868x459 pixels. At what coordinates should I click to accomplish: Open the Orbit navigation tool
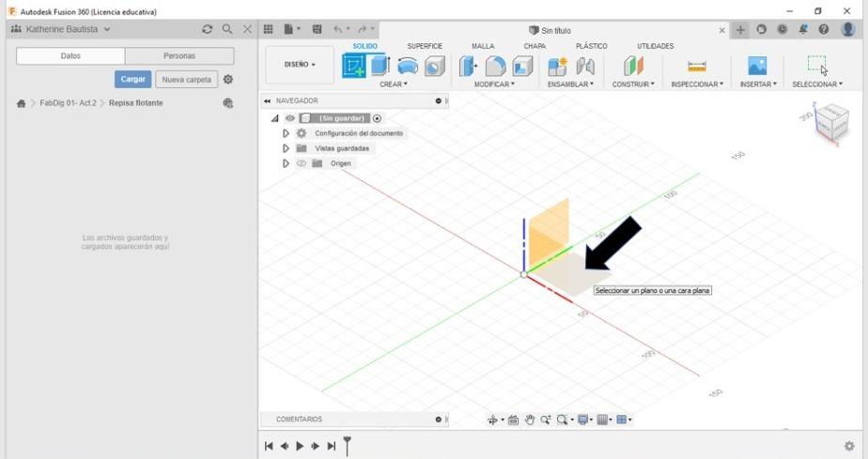point(492,421)
